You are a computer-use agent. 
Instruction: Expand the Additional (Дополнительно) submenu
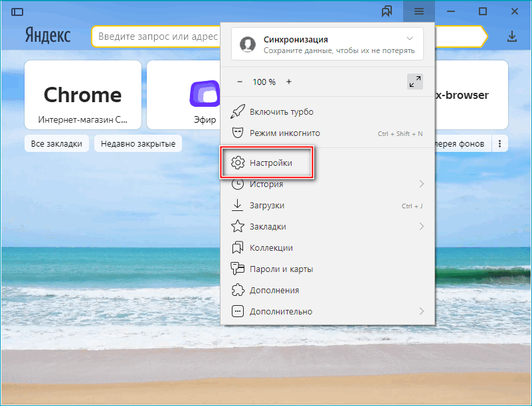[422, 311]
